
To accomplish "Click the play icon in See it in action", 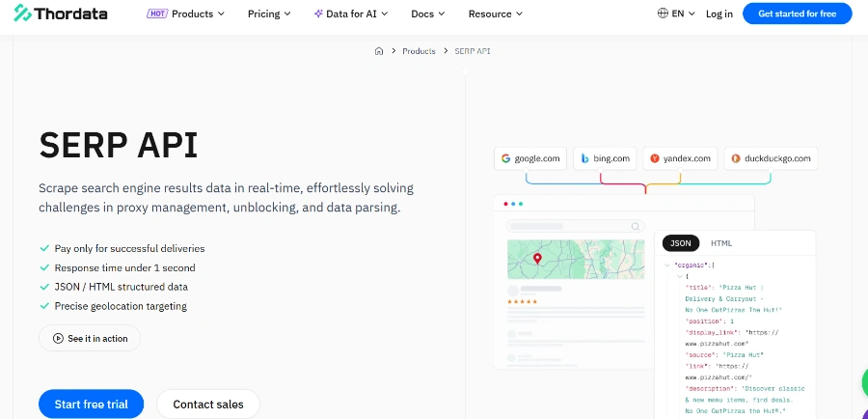I will click(58, 338).
